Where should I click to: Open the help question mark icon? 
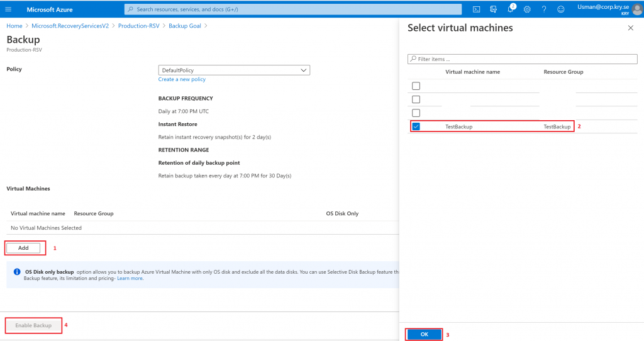tap(544, 9)
